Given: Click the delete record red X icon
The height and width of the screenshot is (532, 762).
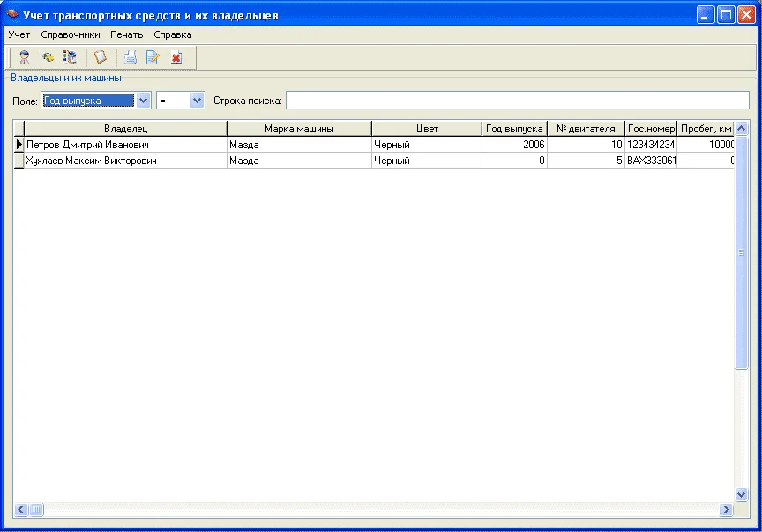Looking at the screenshot, I should tap(176, 57).
